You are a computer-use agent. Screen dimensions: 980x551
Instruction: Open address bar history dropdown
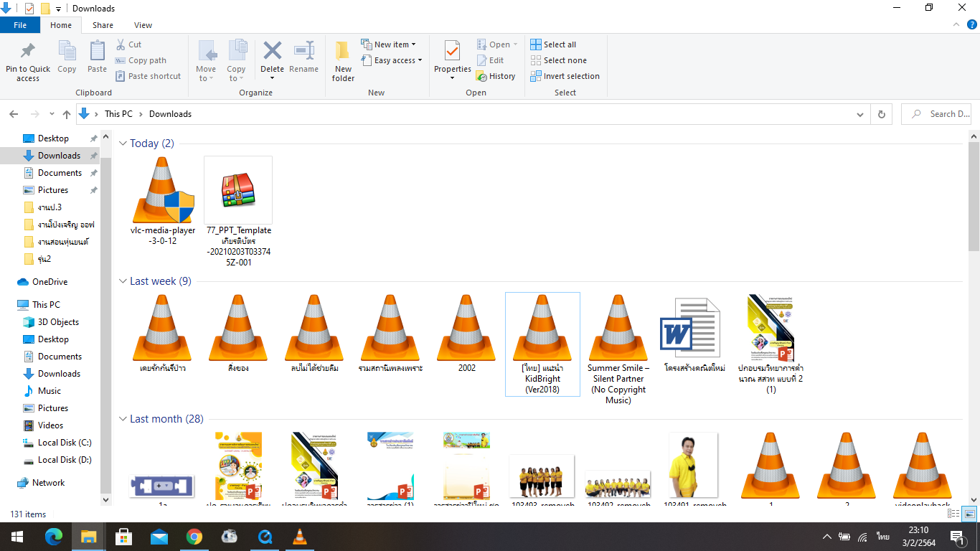860,114
